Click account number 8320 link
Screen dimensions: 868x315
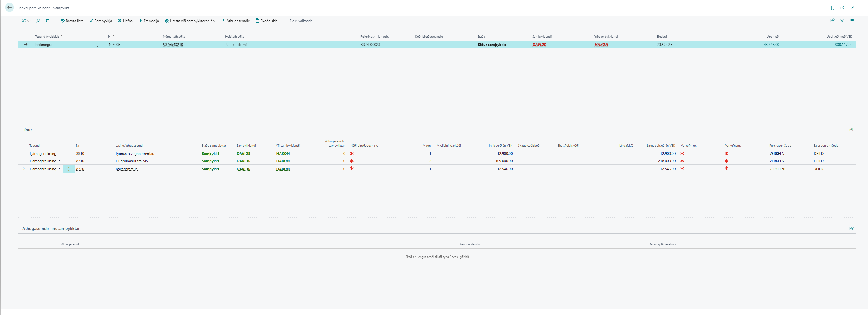pyautogui.click(x=80, y=169)
